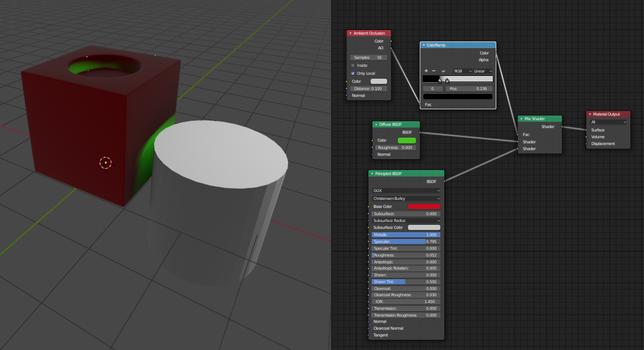Enable the Inside checkbox in Ambient Occlusion
Image resolution: width=644 pixels, height=350 pixels.
pyautogui.click(x=353, y=65)
